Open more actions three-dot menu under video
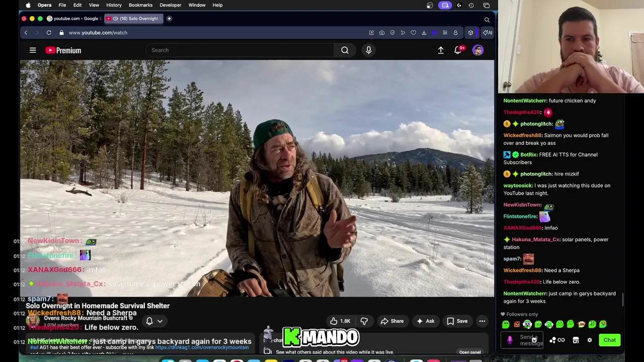The height and width of the screenshot is (362, 644). tap(482, 321)
